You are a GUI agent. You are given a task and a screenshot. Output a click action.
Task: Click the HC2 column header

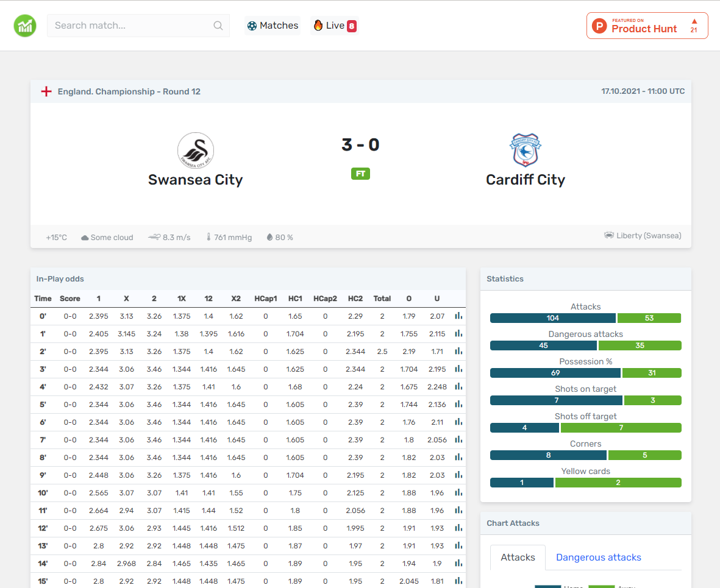click(355, 299)
